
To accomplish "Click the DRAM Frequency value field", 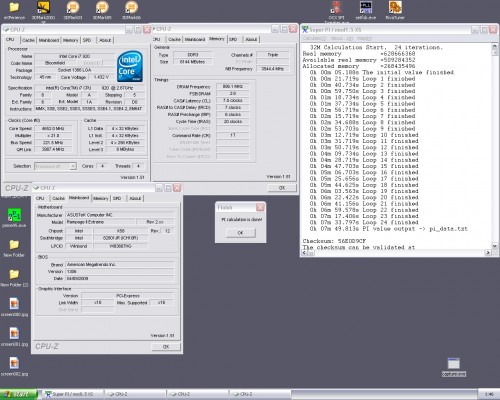I will click(233, 86).
